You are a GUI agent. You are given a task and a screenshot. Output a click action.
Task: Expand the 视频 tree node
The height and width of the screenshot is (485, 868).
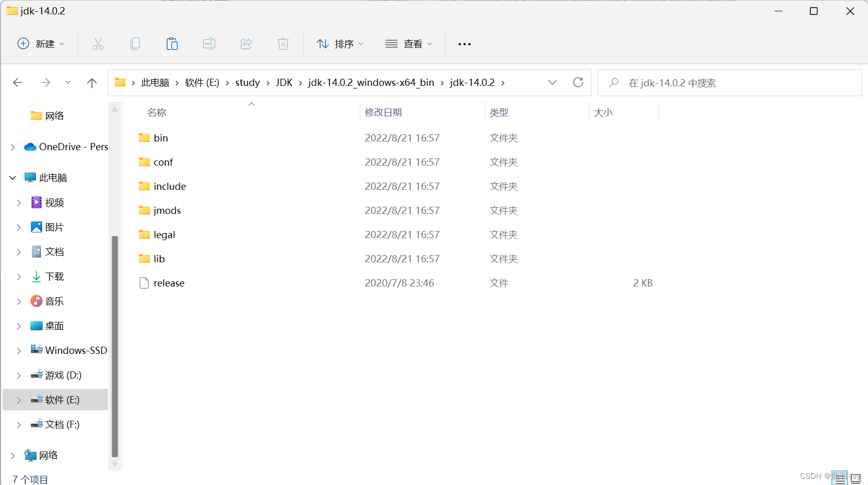pos(19,203)
